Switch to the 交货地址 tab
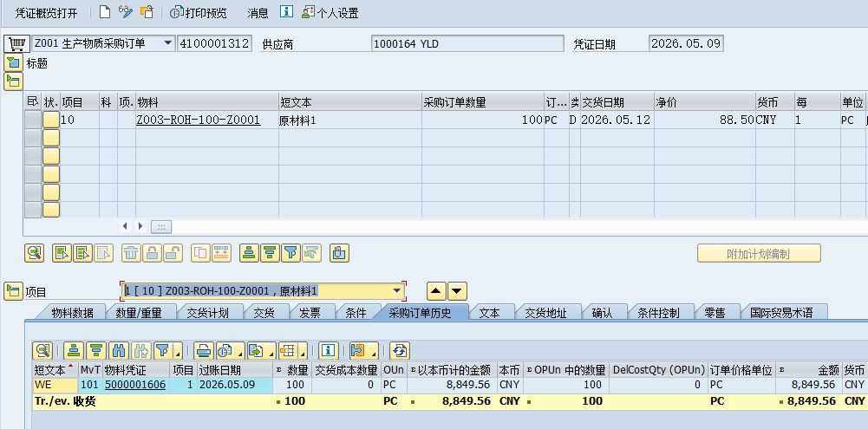868x429 pixels. (545, 313)
